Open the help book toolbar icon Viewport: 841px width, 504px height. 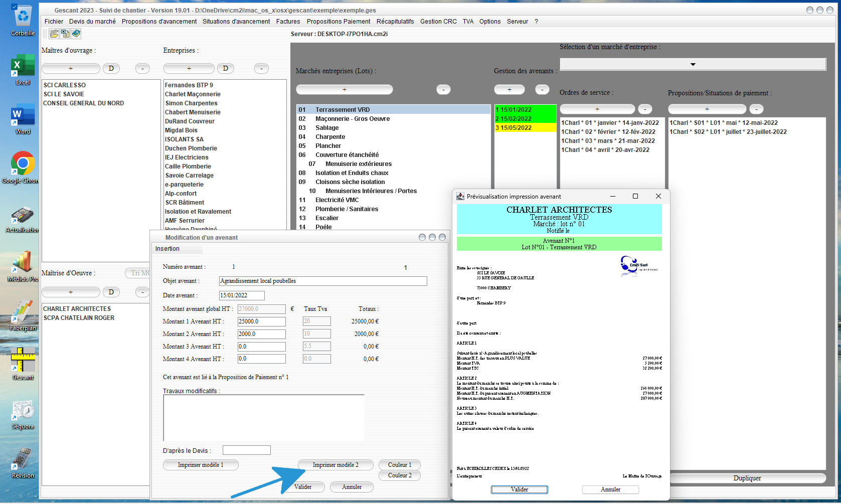click(x=76, y=34)
